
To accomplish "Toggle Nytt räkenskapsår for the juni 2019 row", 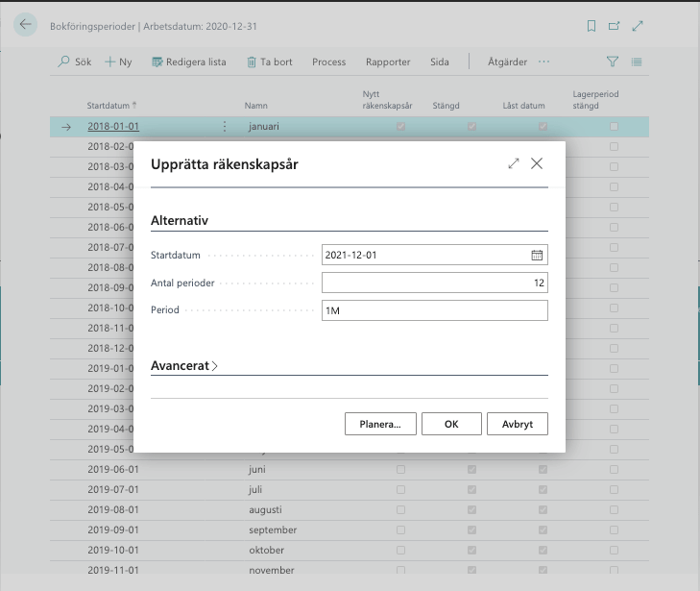I will [x=401, y=470].
